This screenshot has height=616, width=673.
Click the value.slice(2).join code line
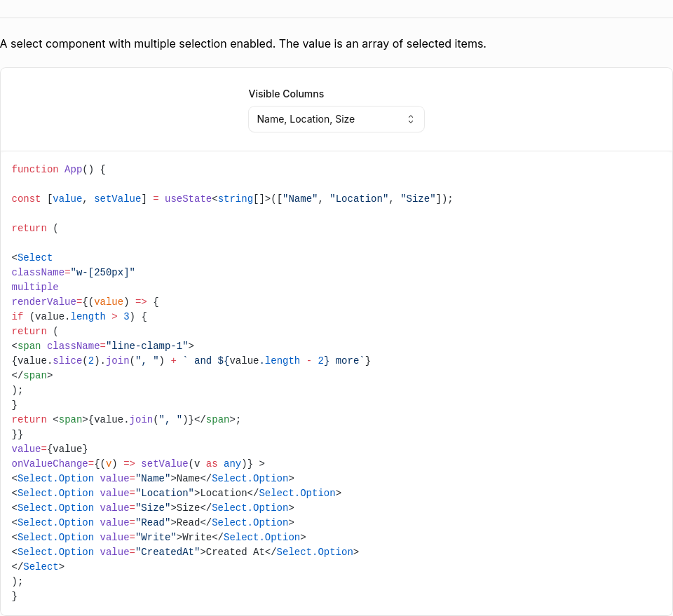(x=191, y=361)
